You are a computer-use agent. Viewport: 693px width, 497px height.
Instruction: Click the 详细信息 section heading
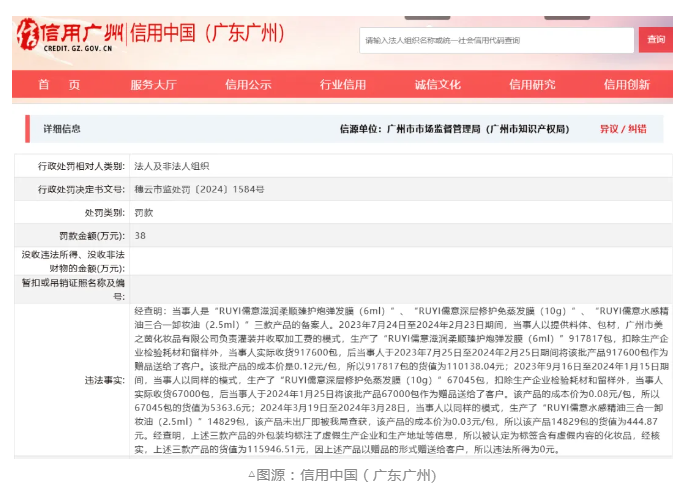[61, 129]
